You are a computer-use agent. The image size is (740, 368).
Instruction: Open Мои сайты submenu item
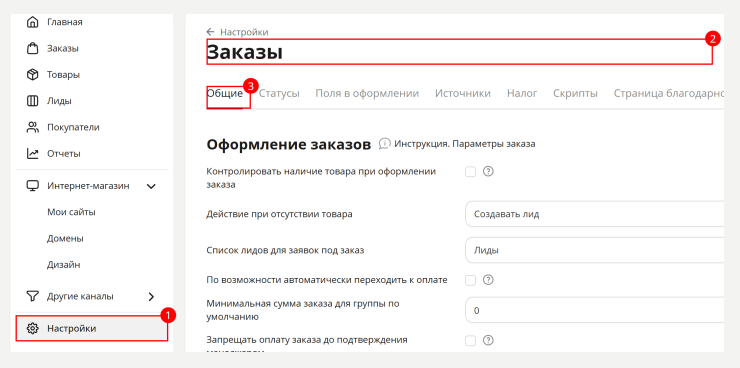pyautogui.click(x=71, y=212)
